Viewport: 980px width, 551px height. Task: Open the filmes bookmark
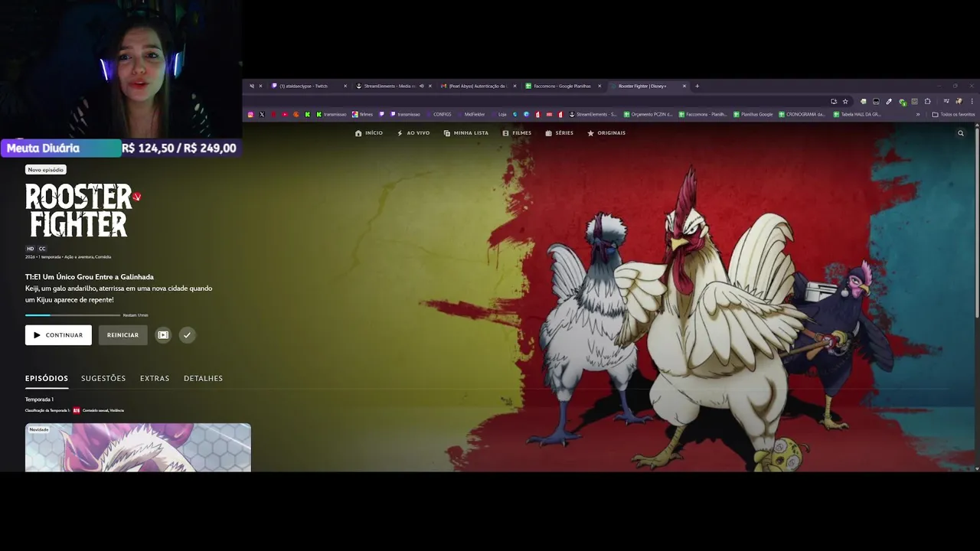point(362,114)
